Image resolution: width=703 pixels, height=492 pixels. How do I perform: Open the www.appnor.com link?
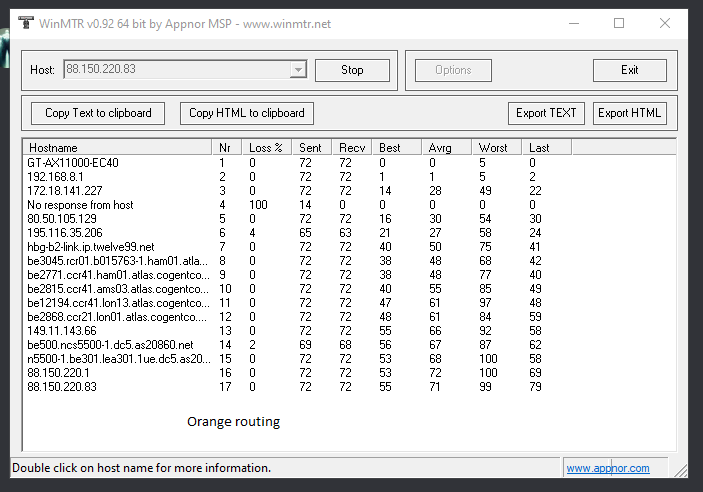pyautogui.click(x=607, y=468)
